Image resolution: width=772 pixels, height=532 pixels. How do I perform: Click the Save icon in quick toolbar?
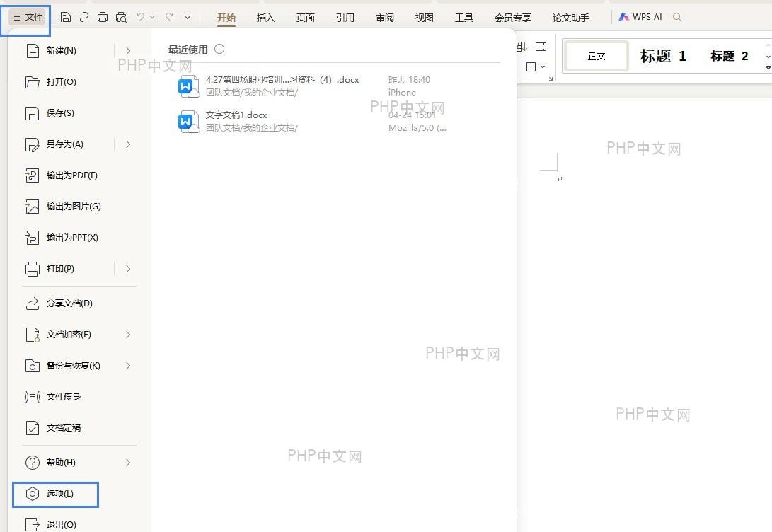pos(66,17)
